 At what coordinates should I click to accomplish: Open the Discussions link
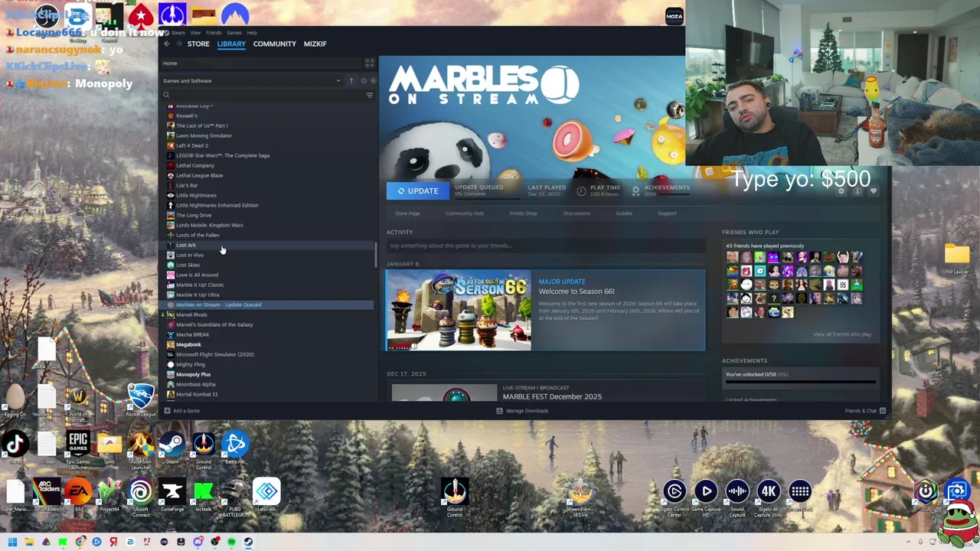coord(577,214)
